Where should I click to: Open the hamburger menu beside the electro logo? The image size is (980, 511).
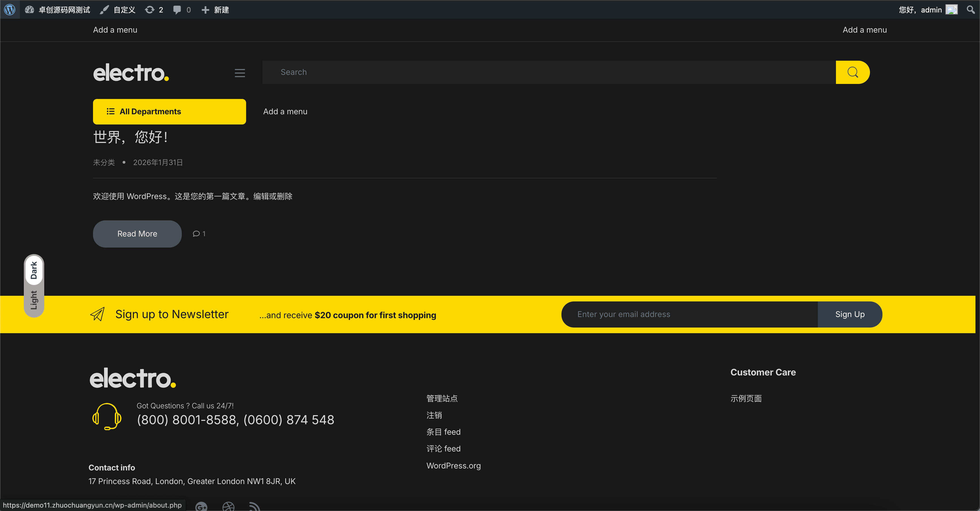pyautogui.click(x=240, y=73)
